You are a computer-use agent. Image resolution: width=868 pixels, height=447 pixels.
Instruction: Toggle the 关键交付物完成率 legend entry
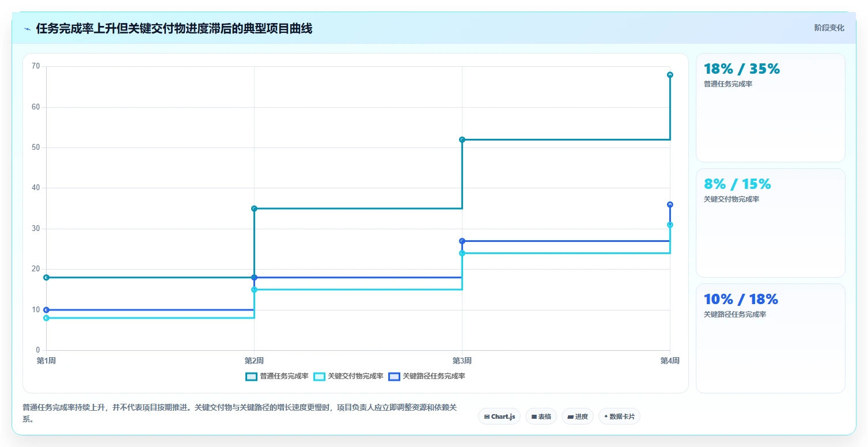348,376
